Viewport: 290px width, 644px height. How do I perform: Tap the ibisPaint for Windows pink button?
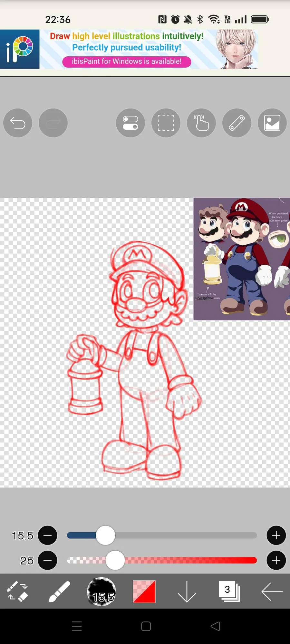[127, 62]
